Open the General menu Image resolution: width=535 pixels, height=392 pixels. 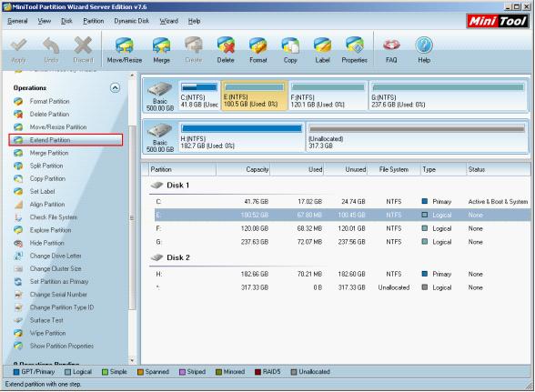pyautogui.click(x=17, y=21)
